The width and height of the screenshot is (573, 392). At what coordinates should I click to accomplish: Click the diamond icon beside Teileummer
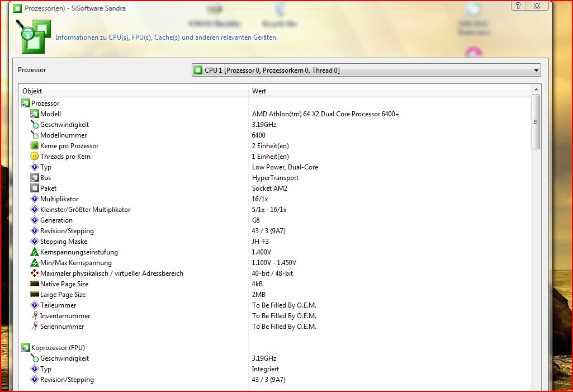tap(34, 305)
